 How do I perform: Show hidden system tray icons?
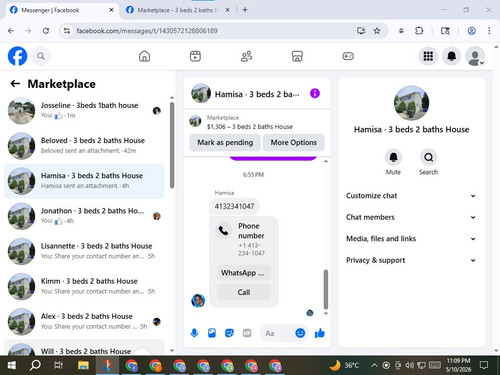pos(374,365)
